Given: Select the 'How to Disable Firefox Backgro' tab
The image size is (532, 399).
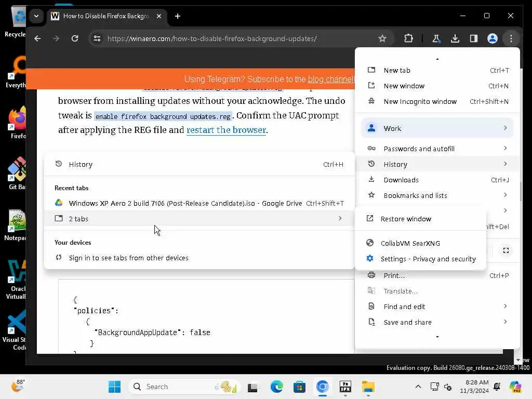Looking at the screenshot, I should [x=106, y=16].
